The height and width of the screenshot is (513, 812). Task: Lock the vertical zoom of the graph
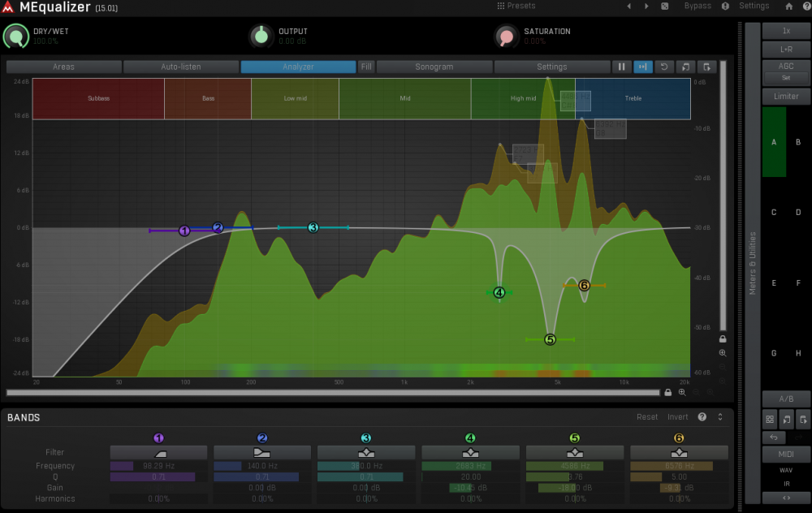pos(723,339)
